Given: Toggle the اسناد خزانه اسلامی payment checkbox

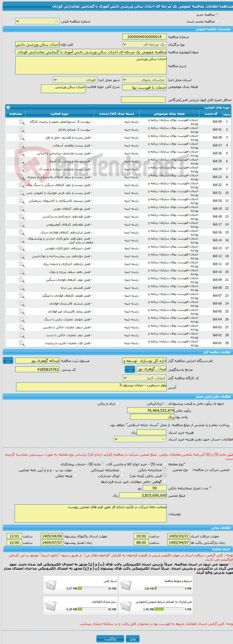Looking at the screenshot, I should coord(231,424).
